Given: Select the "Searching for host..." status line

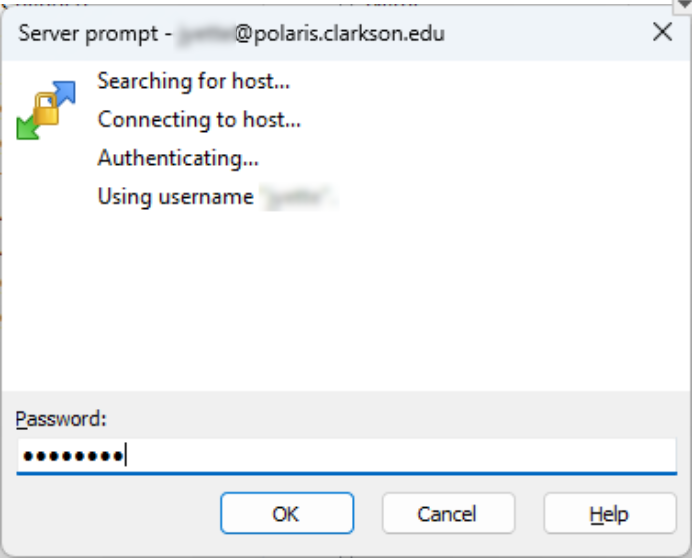Looking at the screenshot, I should point(194,81).
